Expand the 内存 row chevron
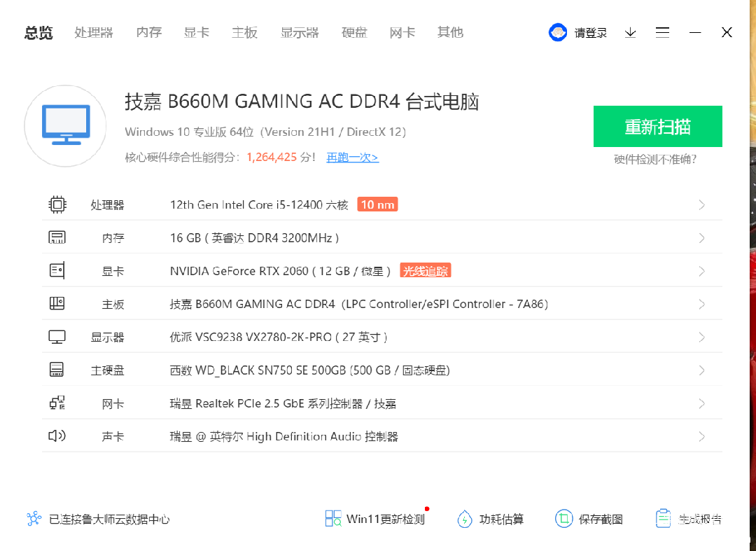This screenshot has width=756, height=551. coord(702,238)
